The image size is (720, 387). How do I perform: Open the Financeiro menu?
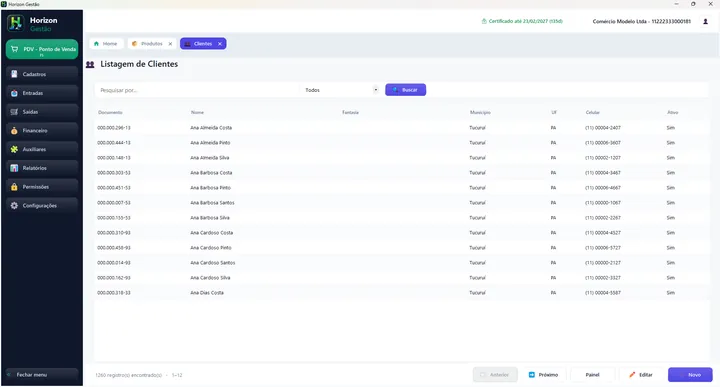point(42,130)
